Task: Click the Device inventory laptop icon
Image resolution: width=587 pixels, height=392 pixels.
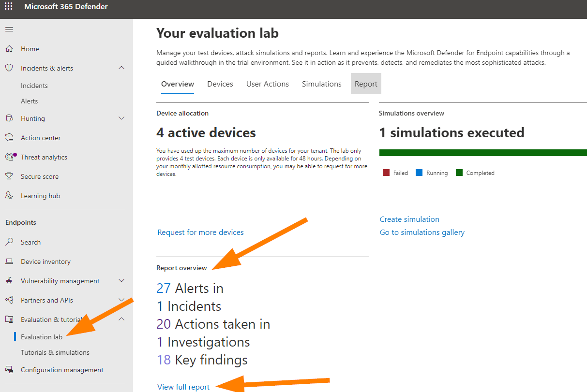Action: point(9,261)
